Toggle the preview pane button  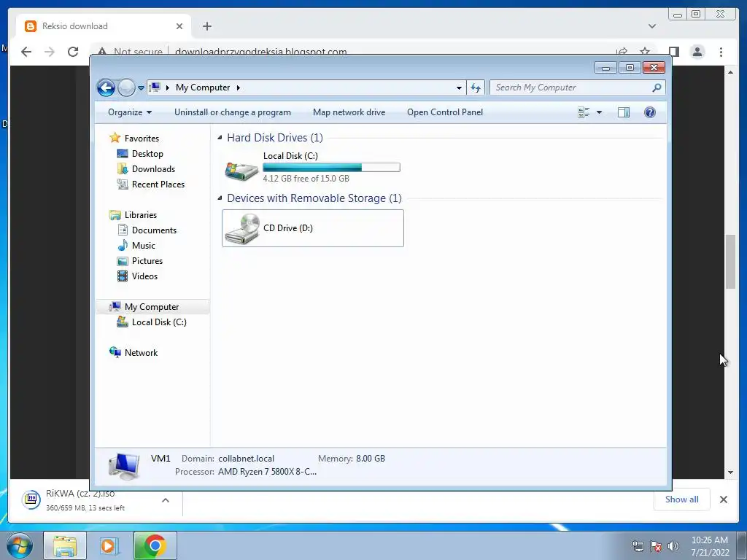(x=624, y=112)
